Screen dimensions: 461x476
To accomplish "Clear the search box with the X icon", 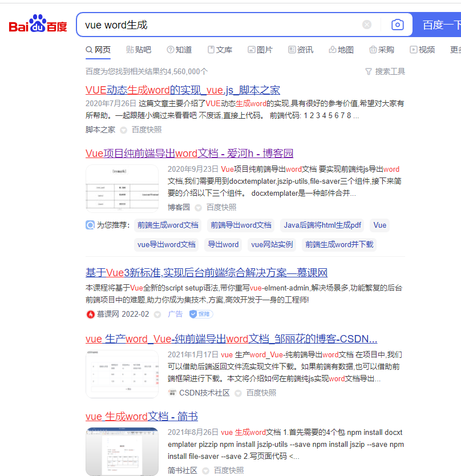I will coord(367,25).
